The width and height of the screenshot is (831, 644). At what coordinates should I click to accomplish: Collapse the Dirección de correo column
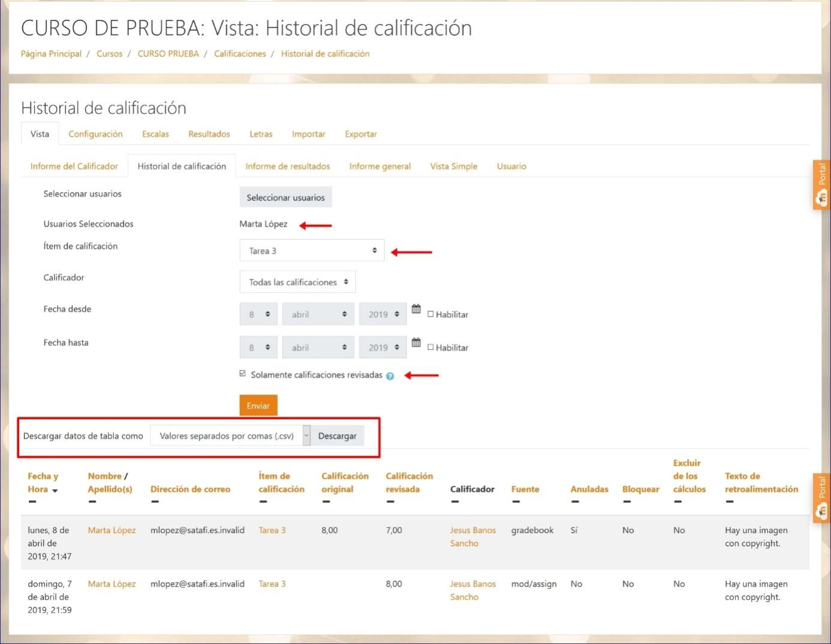click(x=155, y=502)
